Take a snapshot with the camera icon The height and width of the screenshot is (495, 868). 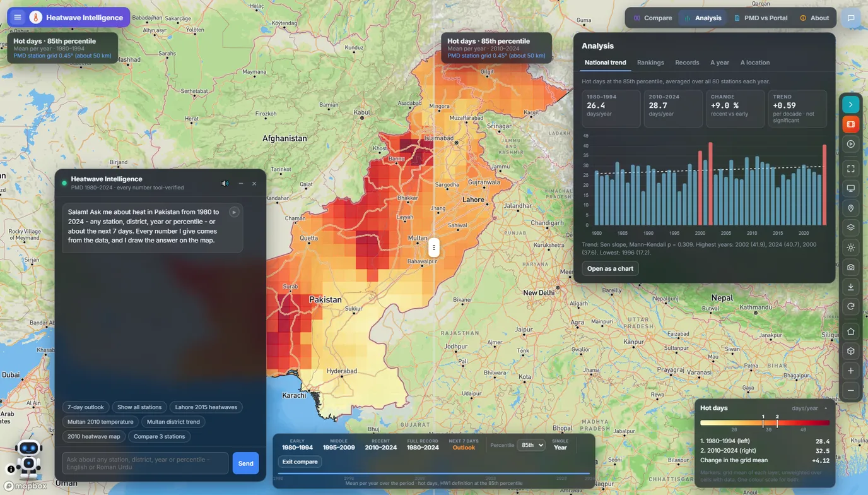850,267
